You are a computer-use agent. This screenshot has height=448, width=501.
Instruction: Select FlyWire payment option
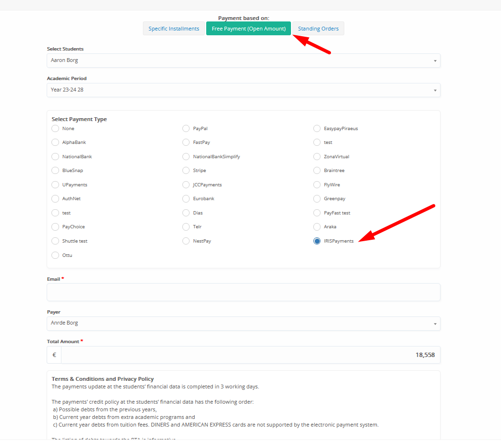317,185
